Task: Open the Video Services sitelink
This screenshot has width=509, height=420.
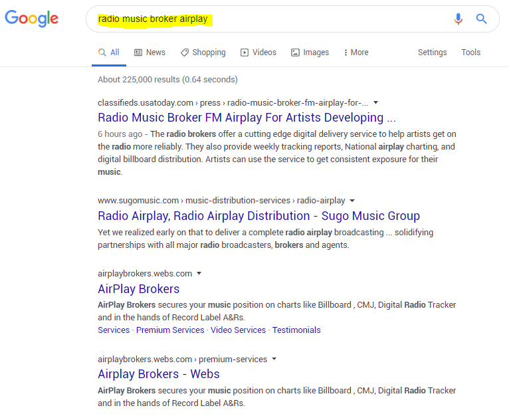Action: click(238, 330)
